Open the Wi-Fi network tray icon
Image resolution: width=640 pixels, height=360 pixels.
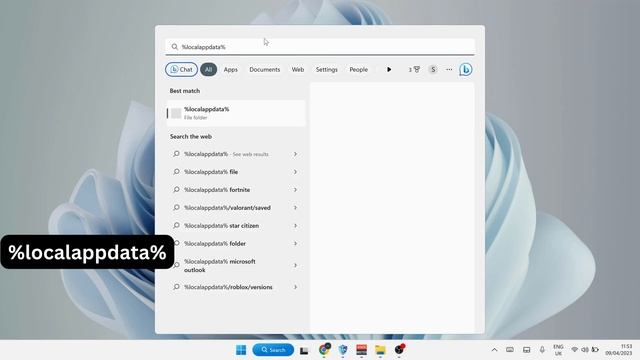[574, 350]
